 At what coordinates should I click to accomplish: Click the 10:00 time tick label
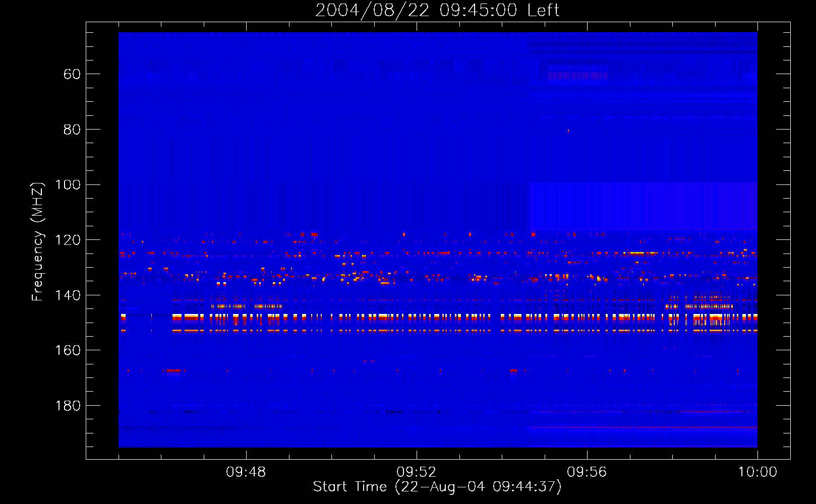(757, 472)
